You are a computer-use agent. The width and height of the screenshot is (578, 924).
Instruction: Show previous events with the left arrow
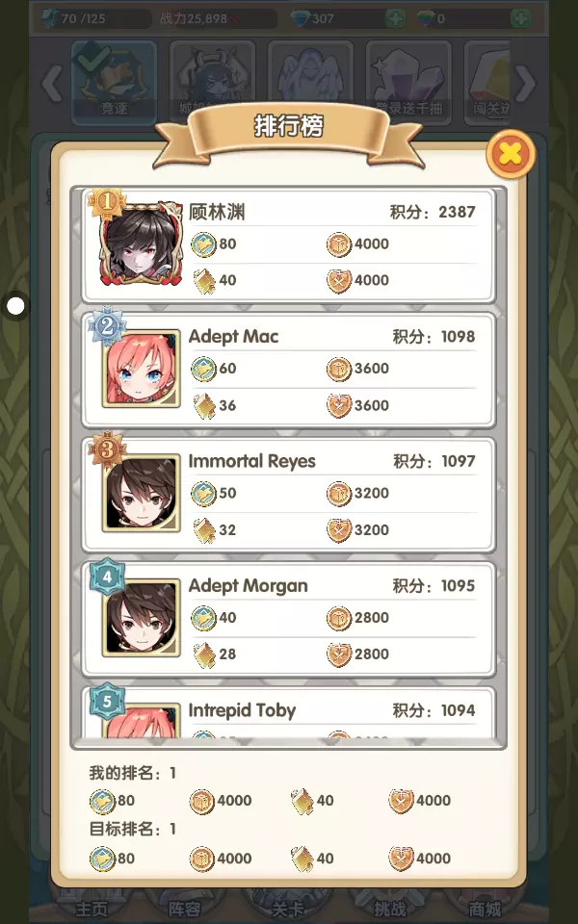52,83
